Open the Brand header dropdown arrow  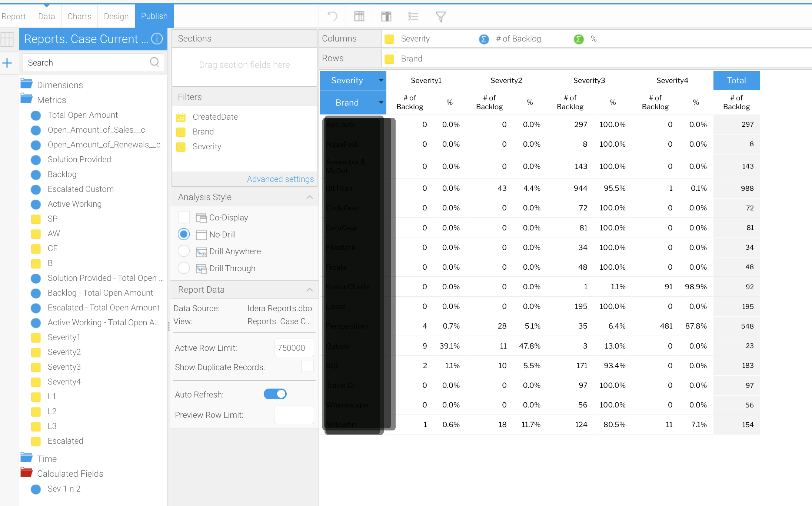[381, 103]
